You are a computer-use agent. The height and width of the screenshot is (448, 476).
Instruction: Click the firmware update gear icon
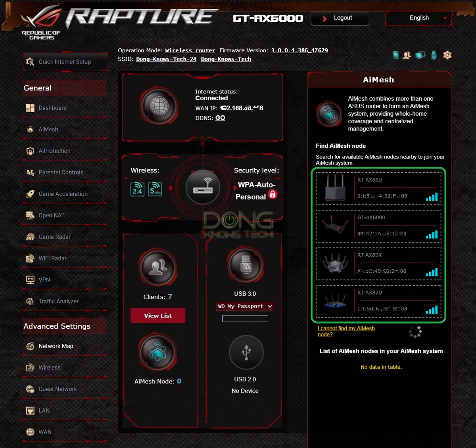447,55
